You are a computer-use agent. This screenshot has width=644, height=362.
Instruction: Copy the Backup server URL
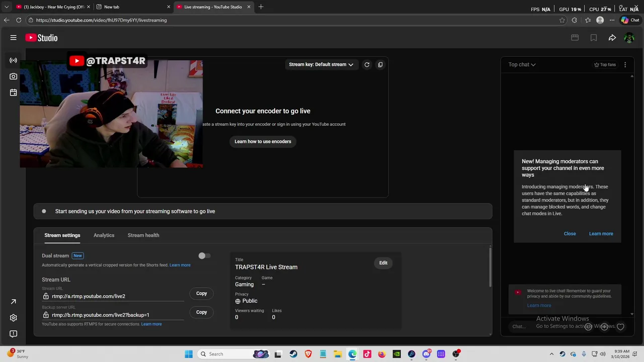pyautogui.click(x=201, y=312)
